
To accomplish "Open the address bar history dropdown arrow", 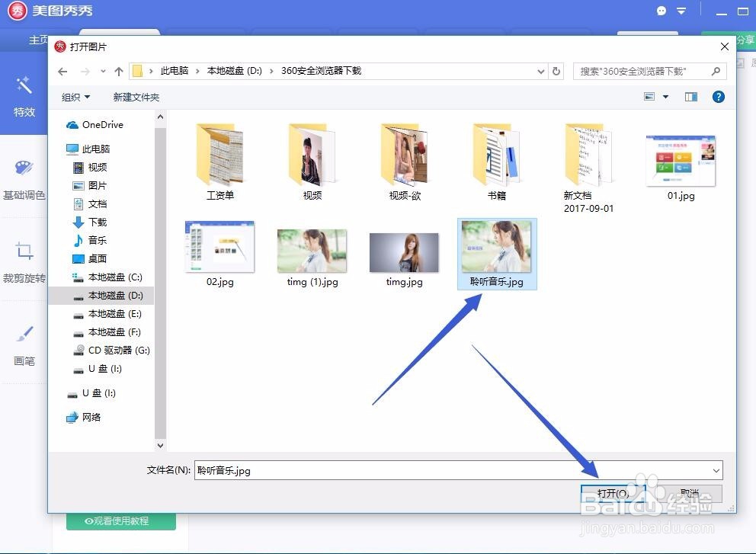I will pos(540,71).
